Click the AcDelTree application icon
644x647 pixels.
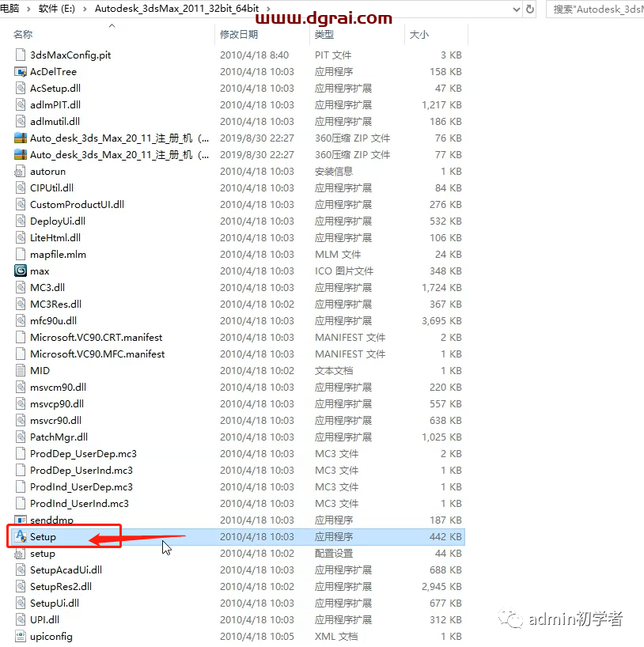pyautogui.click(x=21, y=72)
